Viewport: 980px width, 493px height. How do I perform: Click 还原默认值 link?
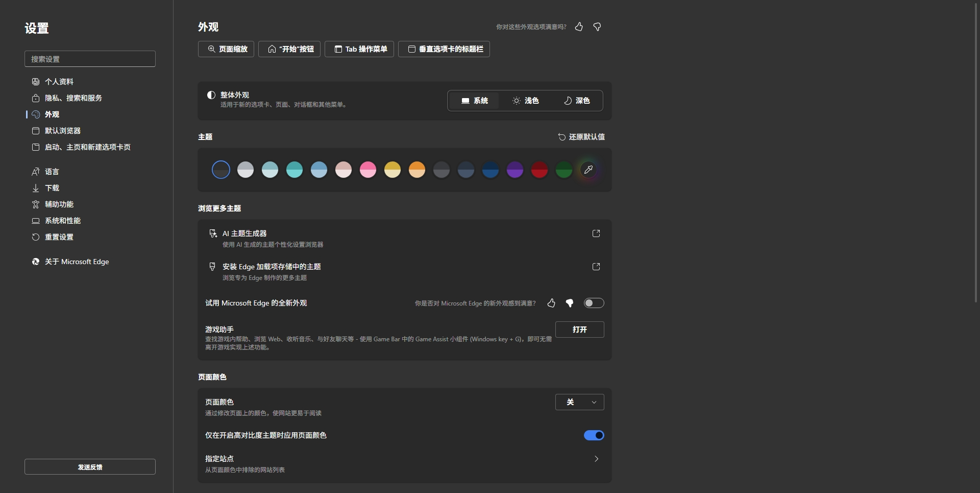click(x=581, y=137)
